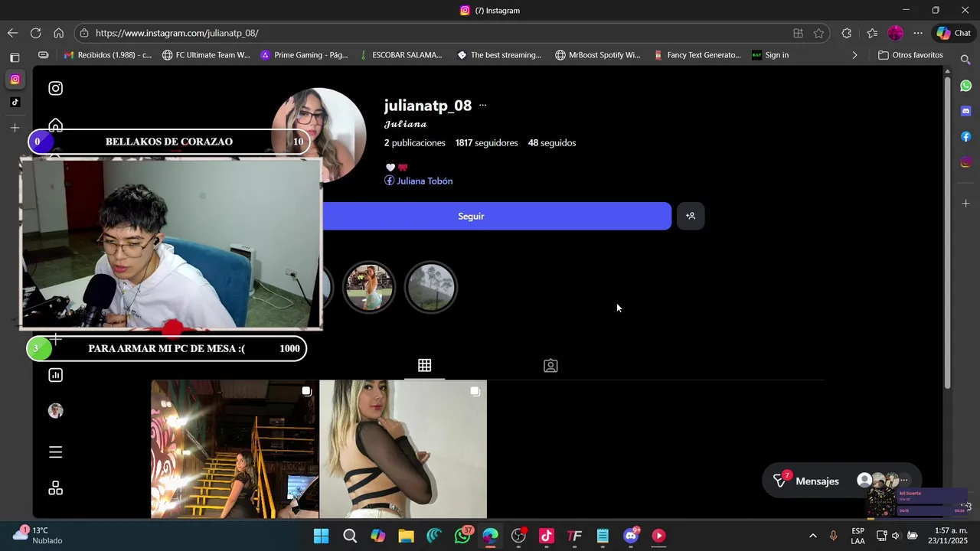The height and width of the screenshot is (551, 980).
Task: Open Instagram in Edge sidebar
Action: point(965,162)
